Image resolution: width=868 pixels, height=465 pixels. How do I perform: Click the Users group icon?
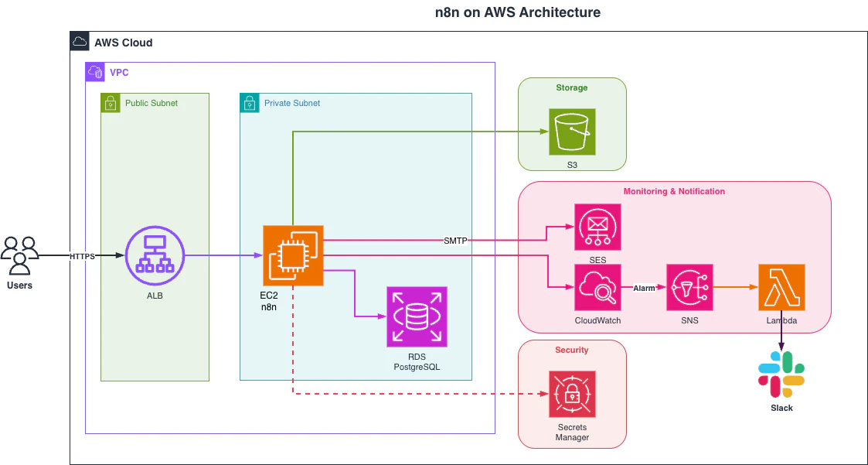tap(19, 255)
